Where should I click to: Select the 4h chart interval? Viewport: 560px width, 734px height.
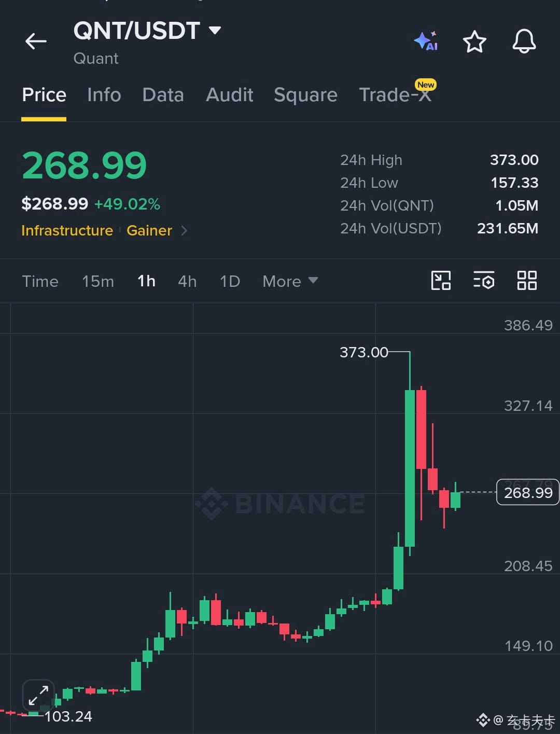coord(187,281)
